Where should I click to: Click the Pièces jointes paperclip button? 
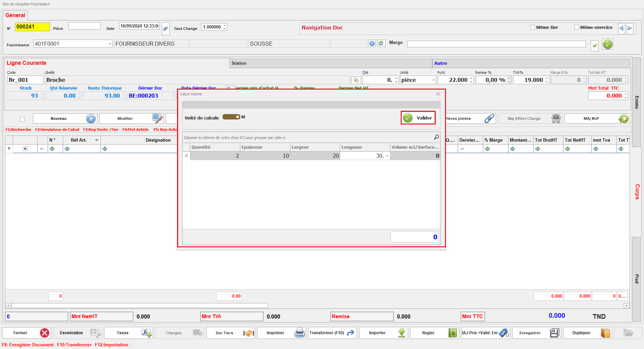point(470,118)
